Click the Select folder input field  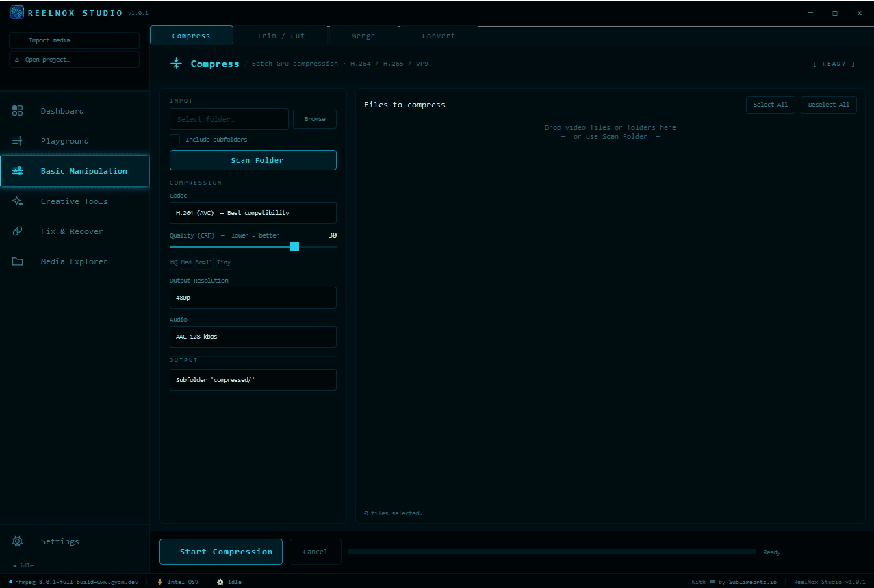(x=229, y=119)
